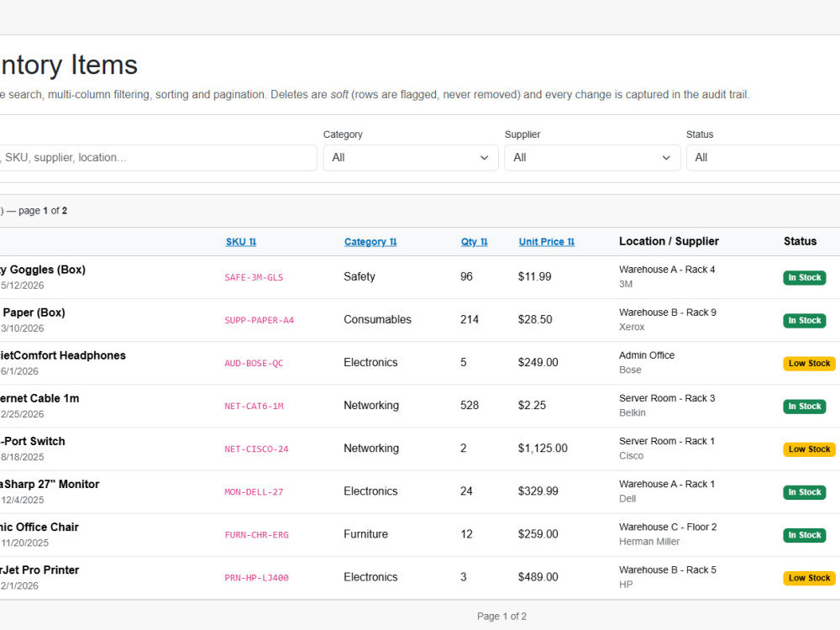This screenshot has width=840, height=630.
Task: Click SKU code NET-CAT6-1M
Action: point(254,406)
